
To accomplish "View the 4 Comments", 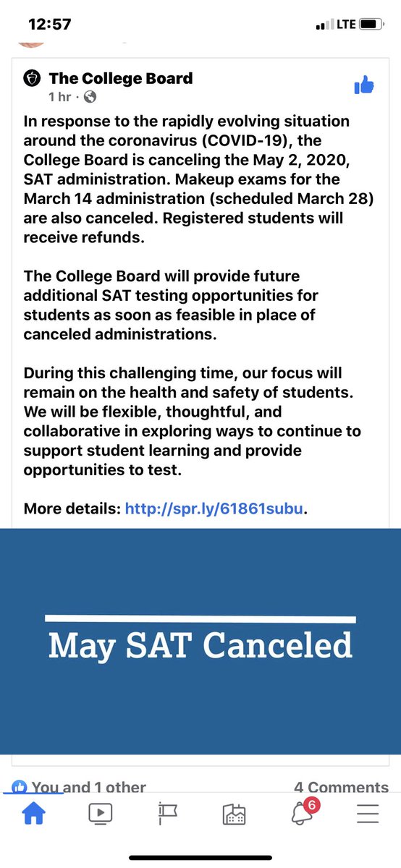I will tap(341, 787).
